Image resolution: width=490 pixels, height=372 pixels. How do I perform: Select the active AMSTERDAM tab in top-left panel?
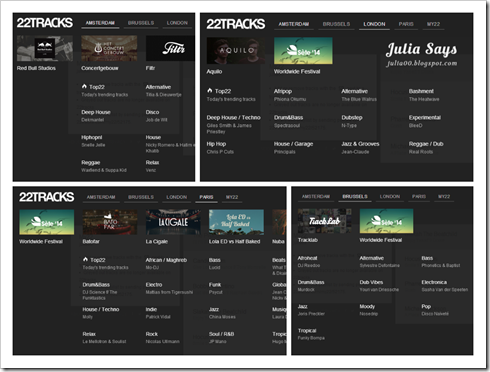tap(100, 23)
